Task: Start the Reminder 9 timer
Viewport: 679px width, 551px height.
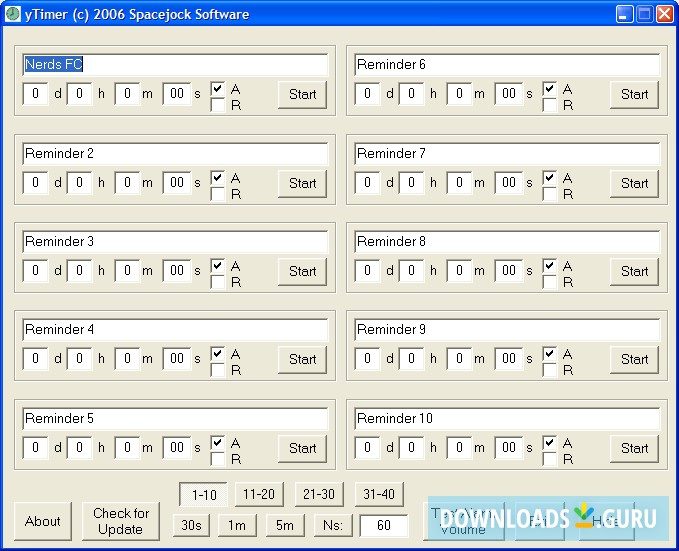Action: coord(634,360)
